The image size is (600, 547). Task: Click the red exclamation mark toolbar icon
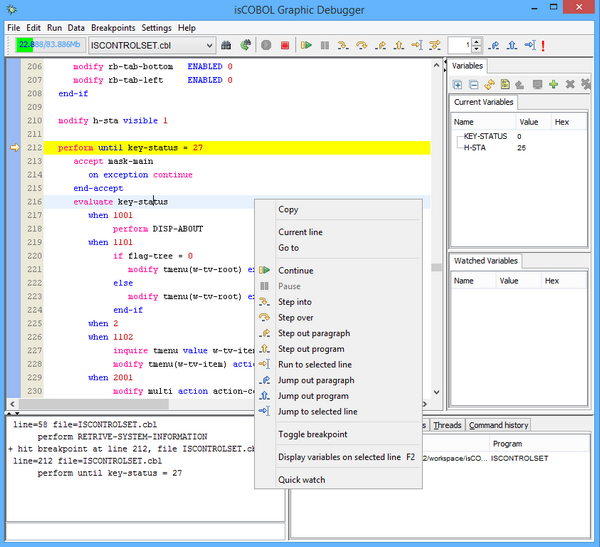pyautogui.click(x=543, y=46)
